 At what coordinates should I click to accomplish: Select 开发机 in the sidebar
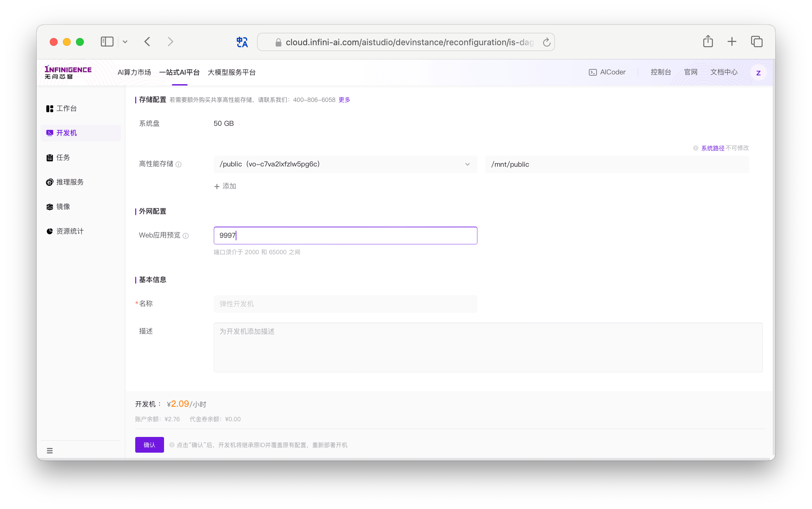point(81,133)
